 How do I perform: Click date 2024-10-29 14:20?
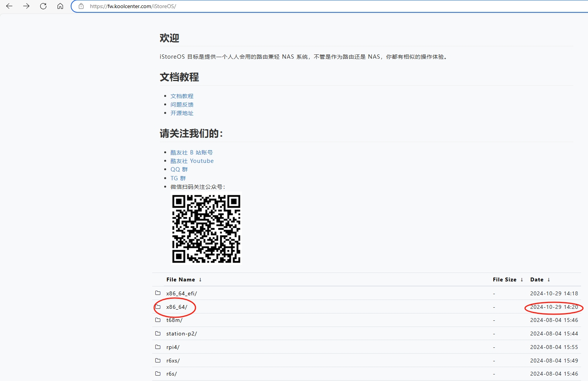click(x=554, y=307)
